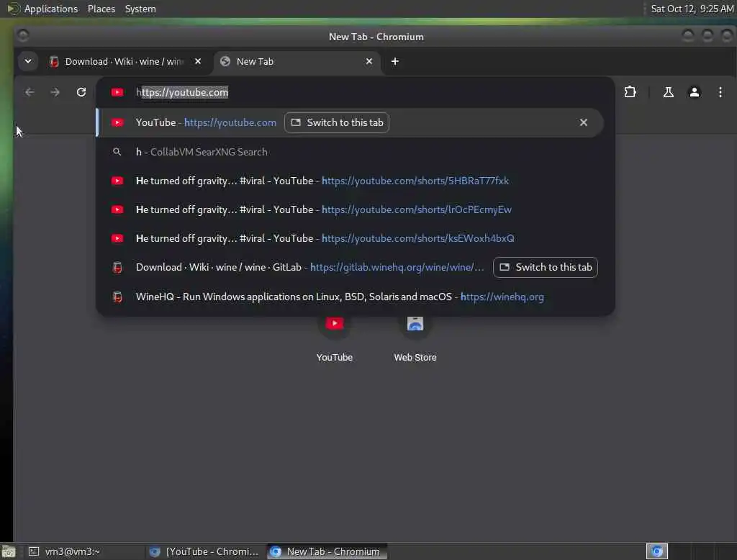Click the Chromium workspace switcher icon

tap(656, 551)
